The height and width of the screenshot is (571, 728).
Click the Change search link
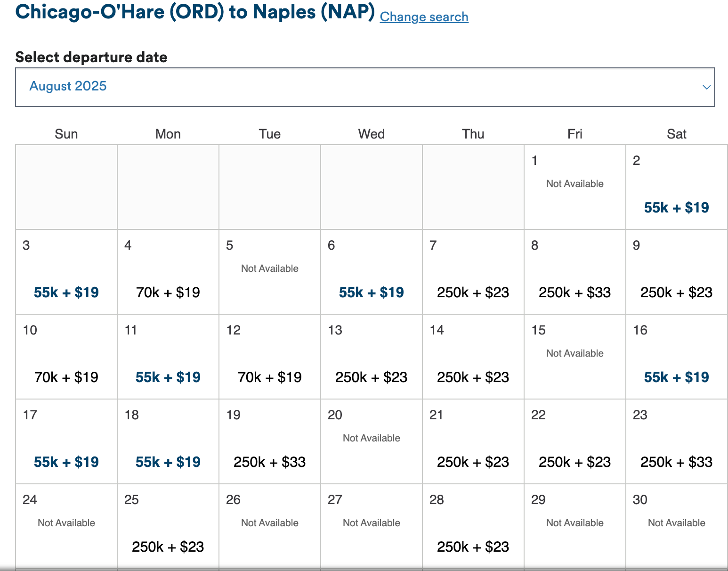(424, 17)
